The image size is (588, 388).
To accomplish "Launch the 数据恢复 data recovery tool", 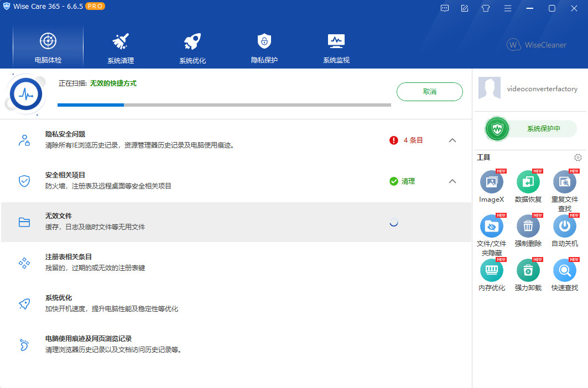I will 528,182.
